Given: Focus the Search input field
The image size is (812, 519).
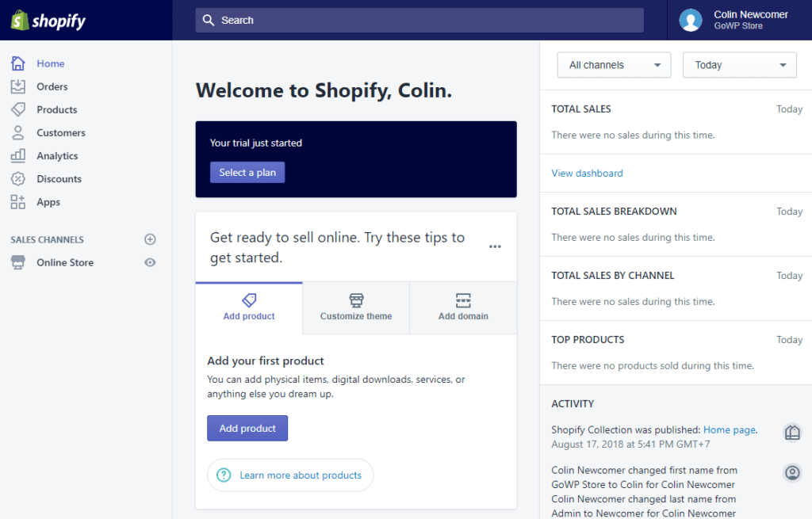Looking at the screenshot, I should pos(419,20).
